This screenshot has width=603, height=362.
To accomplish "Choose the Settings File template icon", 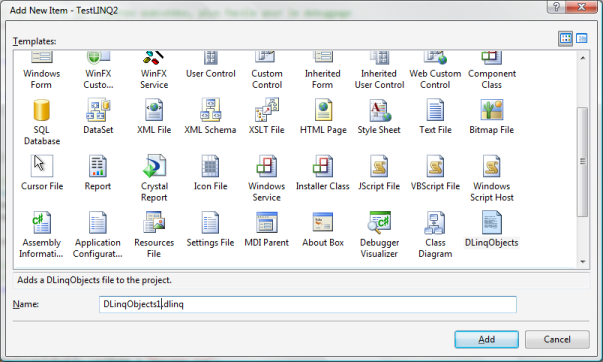I will pos(210,222).
